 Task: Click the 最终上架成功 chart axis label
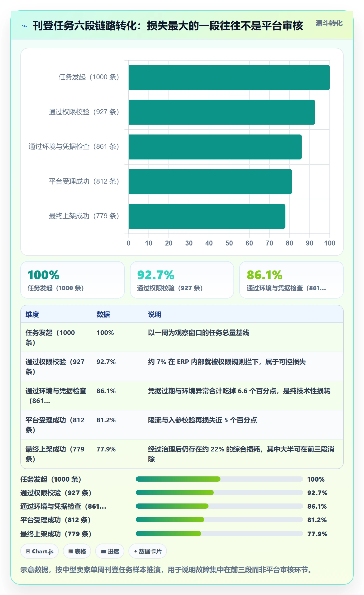tap(84, 216)
